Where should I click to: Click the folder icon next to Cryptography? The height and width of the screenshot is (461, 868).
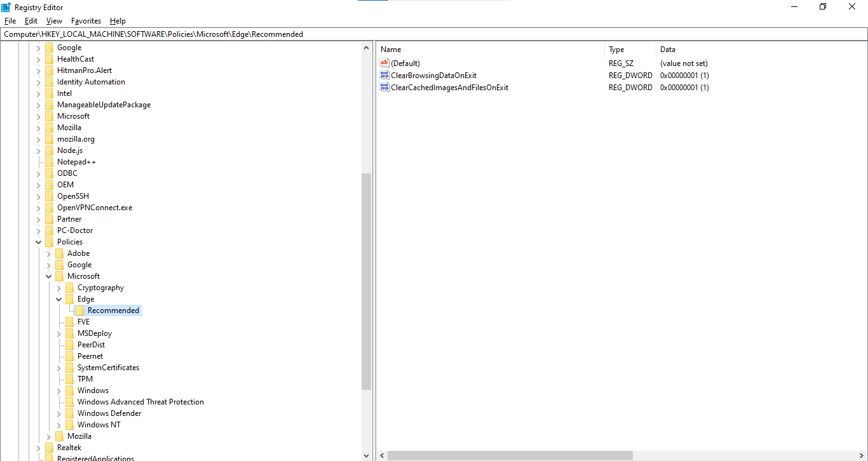pos(69,288)
